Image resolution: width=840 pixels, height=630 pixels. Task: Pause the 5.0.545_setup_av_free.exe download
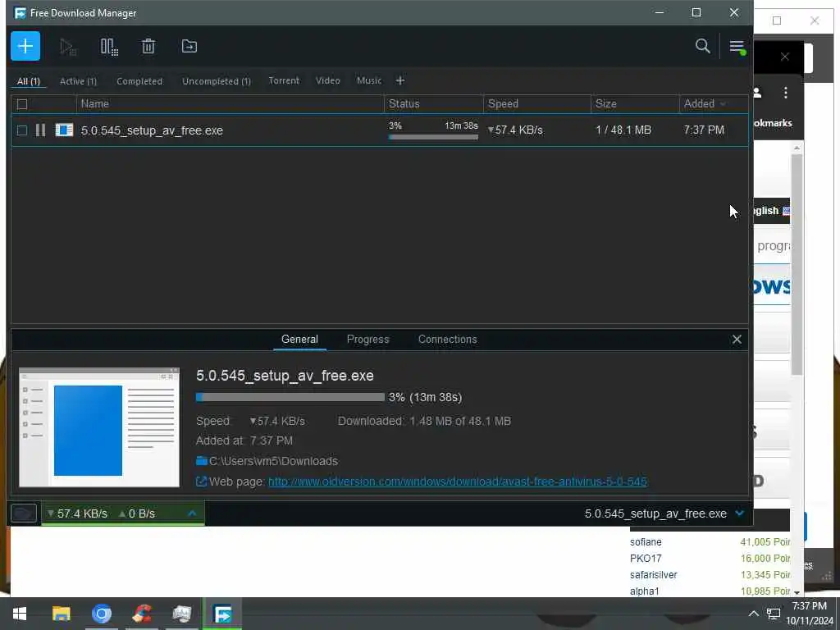point(40,130)
